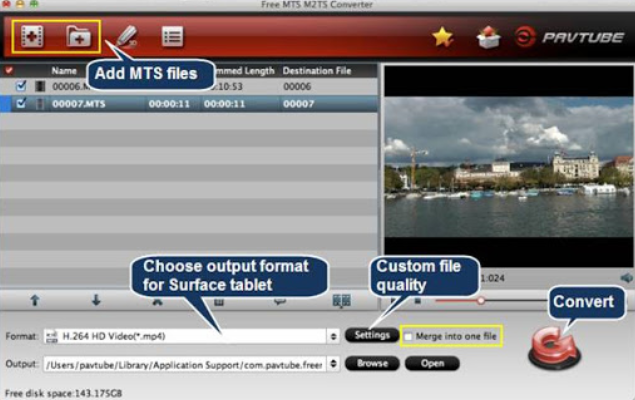Click the Output path field
Image resolution: width=635 pixels, height=400 pixels.
click(185, 365)
